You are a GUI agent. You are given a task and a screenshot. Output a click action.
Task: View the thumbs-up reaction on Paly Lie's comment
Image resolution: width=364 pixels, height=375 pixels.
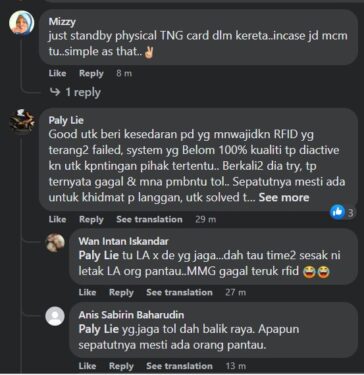(338, 212)
